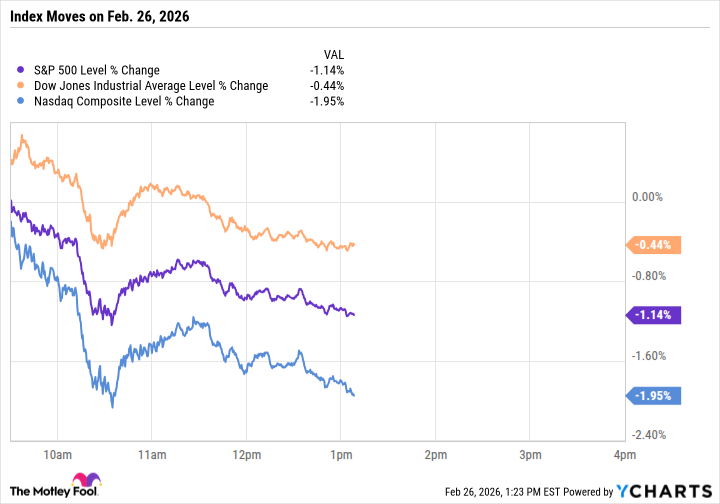Click the 4pm x-axis label
The image size is (720, 504).
coord(624,455)
